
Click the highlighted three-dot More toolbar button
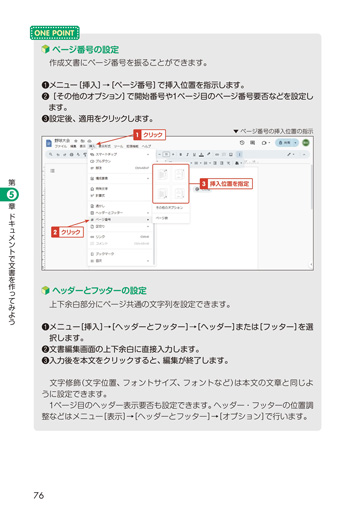pos(239,155)
